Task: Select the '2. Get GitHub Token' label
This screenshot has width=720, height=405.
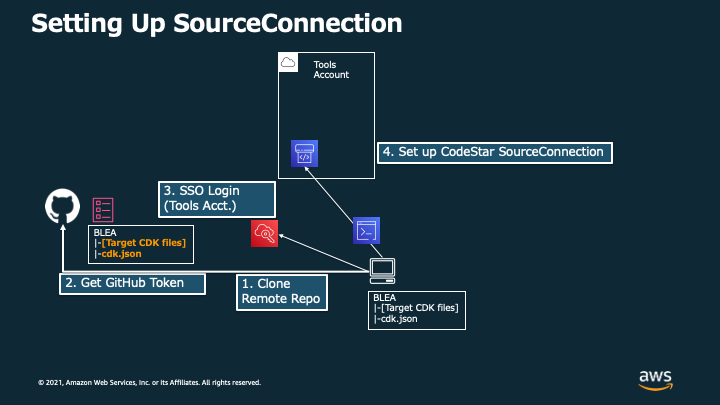Action: 132,284
